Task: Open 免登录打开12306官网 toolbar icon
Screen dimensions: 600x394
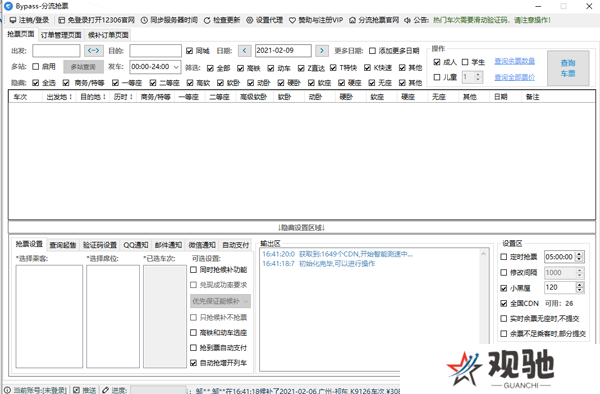Action: [x=61, y=20]
